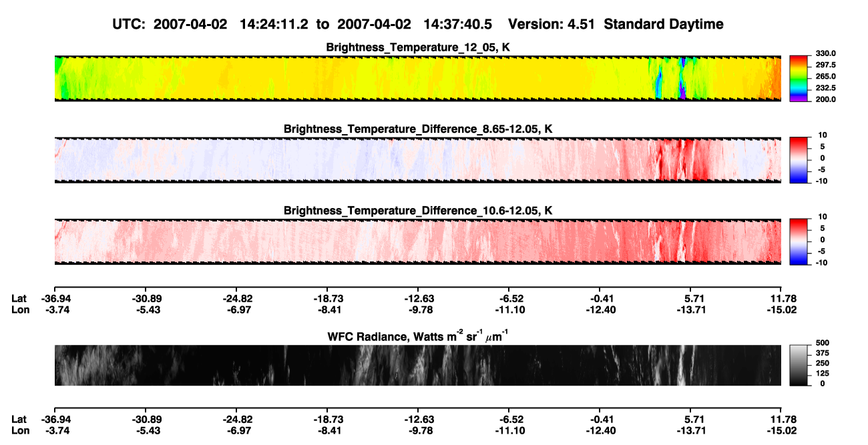
Task: Click the 125 tick on WFC colorbar
Action: click(x=822, y=373)
